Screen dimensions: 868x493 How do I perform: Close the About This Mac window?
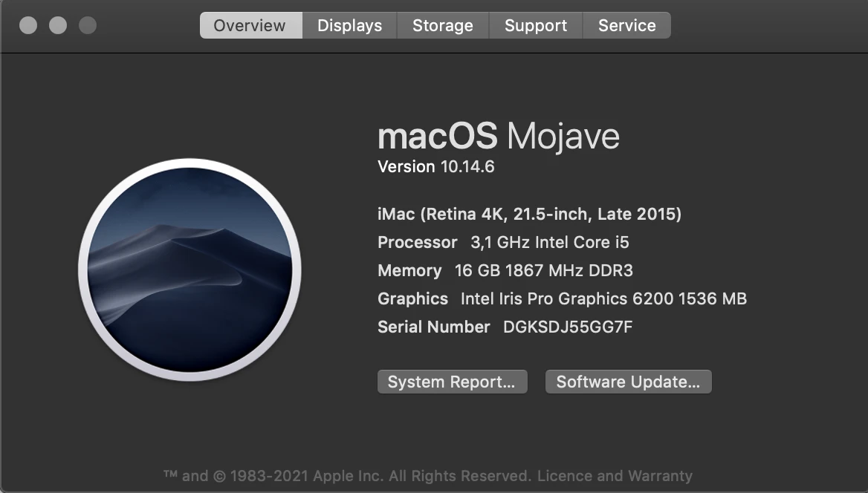(28, 25)
